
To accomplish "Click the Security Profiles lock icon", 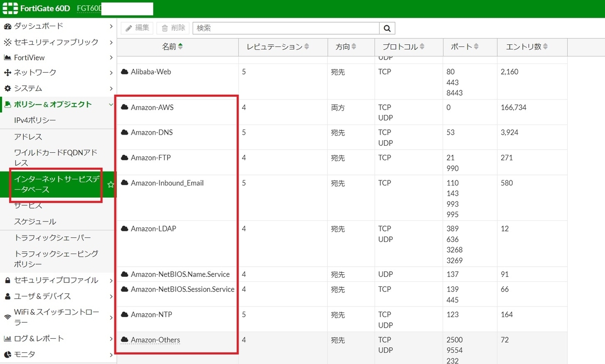I will point(8,280).
